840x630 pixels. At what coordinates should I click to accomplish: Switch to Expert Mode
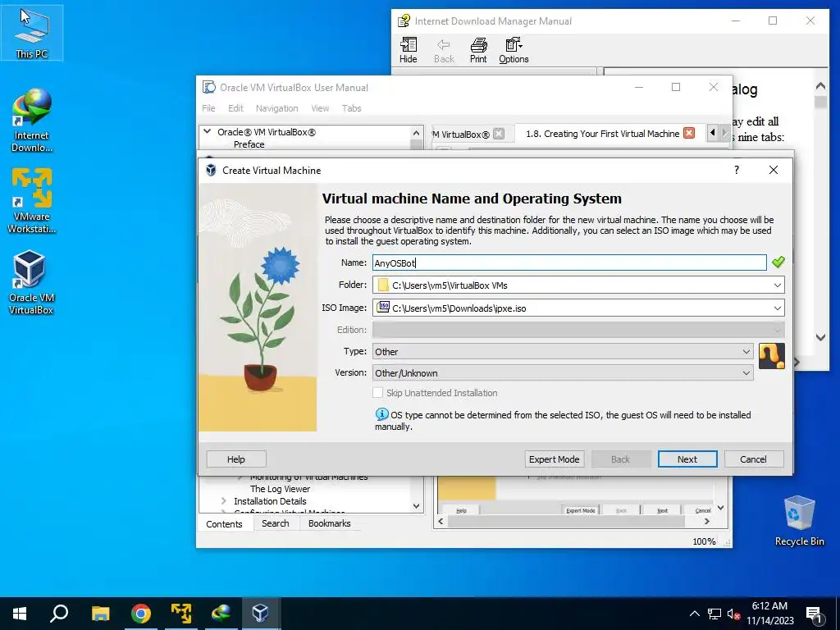point(555,459)
